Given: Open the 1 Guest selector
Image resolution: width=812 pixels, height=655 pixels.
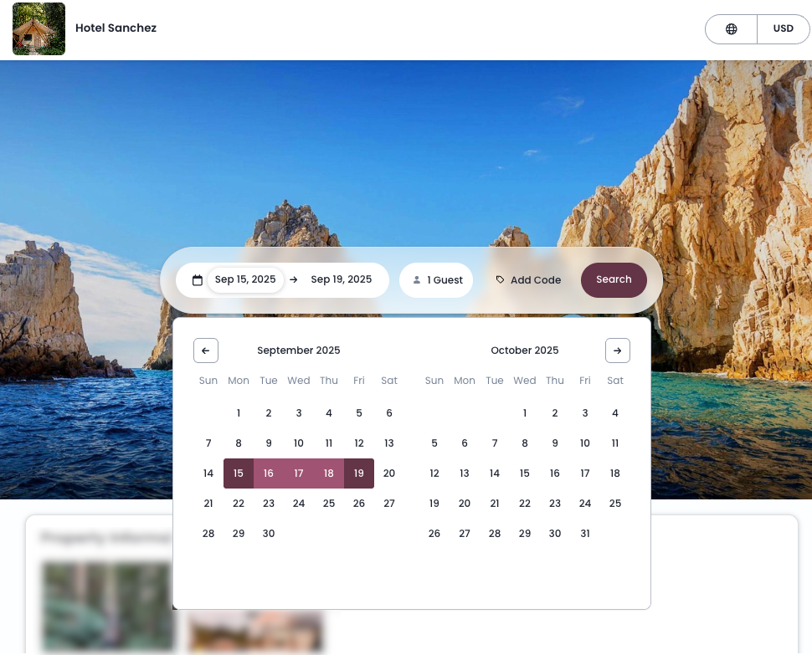Looking at the screenshot, I should pos(436,280).
